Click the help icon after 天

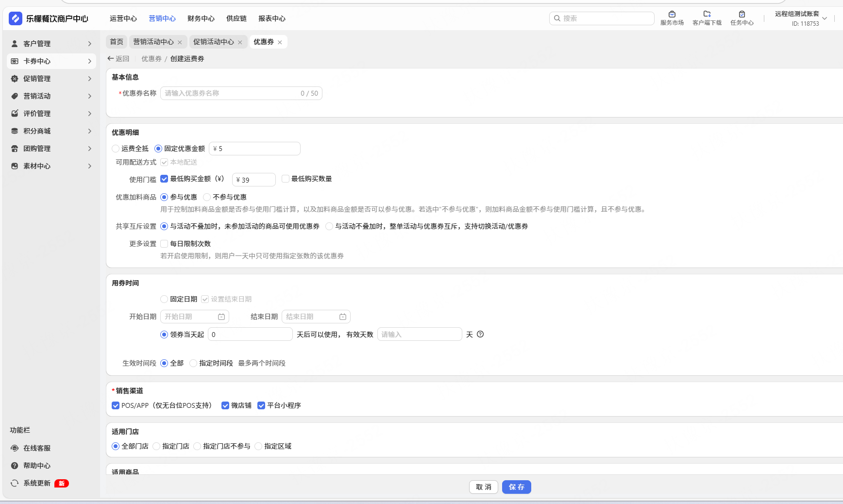pos(480,334)
